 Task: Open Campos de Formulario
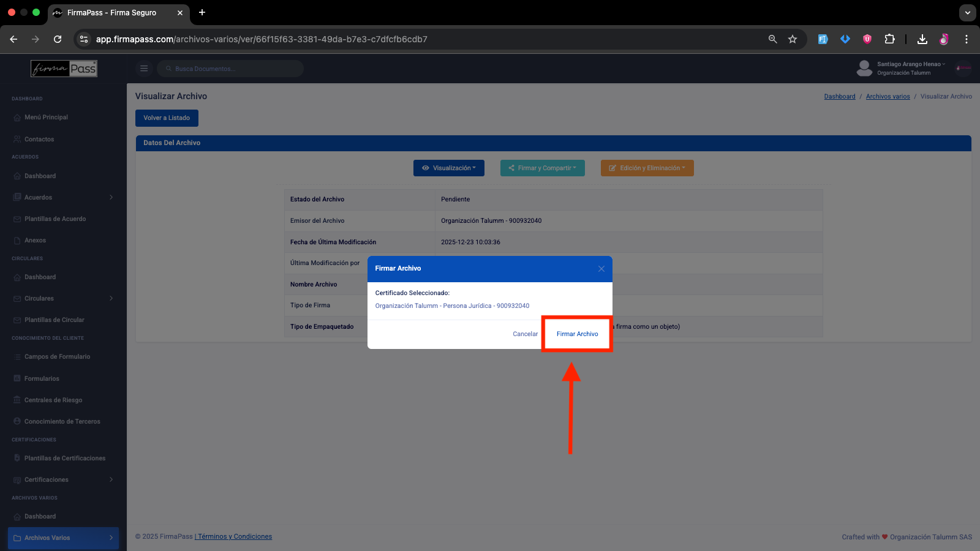57,356
